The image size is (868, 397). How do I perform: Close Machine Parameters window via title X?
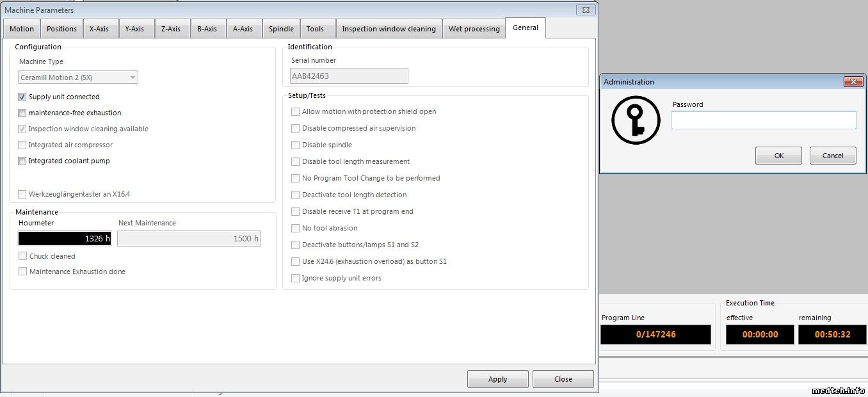coord(586,10)
